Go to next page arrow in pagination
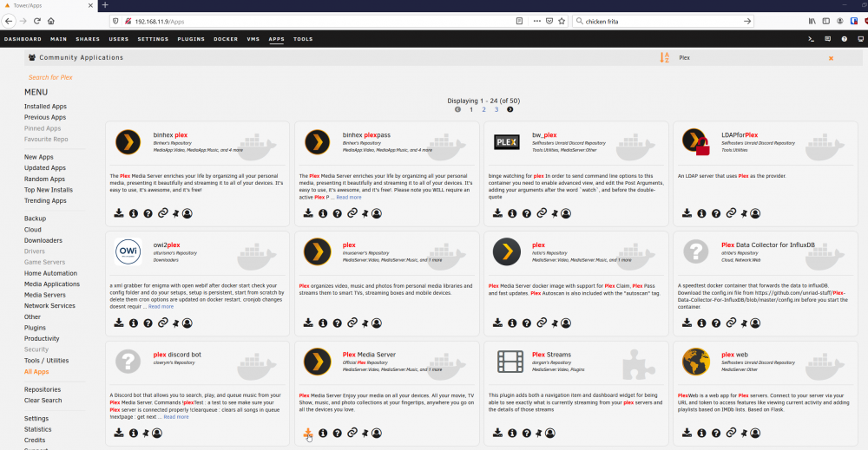 coord(510,109)
